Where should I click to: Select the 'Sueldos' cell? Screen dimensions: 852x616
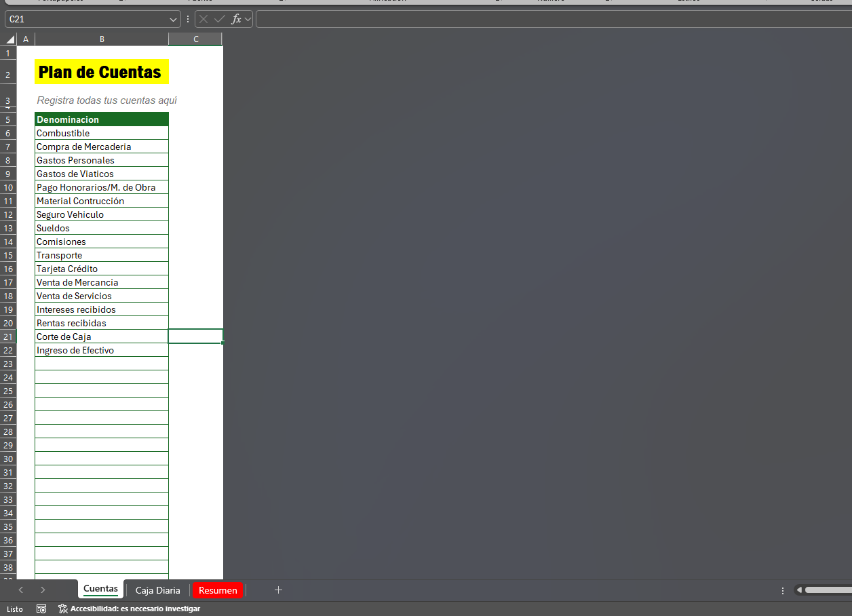point(102,228)
